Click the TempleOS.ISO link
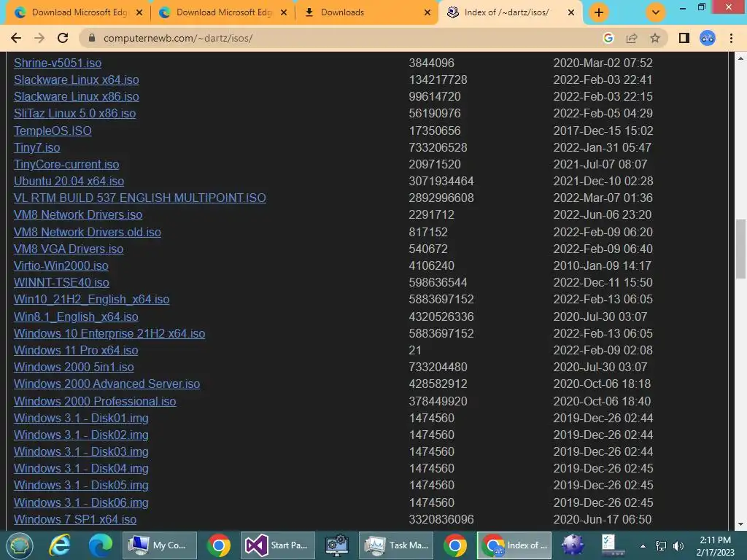Screen dimensions: 747x560 (x=53, y=131)
